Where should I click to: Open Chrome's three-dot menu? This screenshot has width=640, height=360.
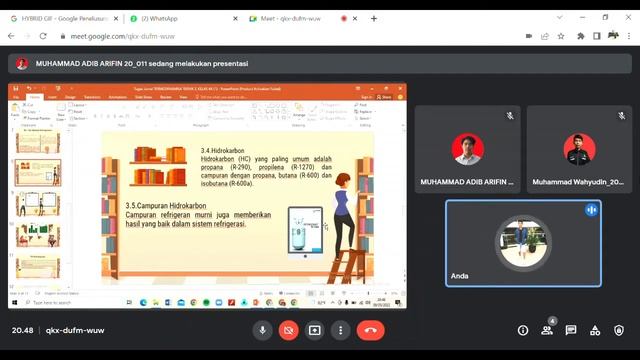(x=629, y=36)
